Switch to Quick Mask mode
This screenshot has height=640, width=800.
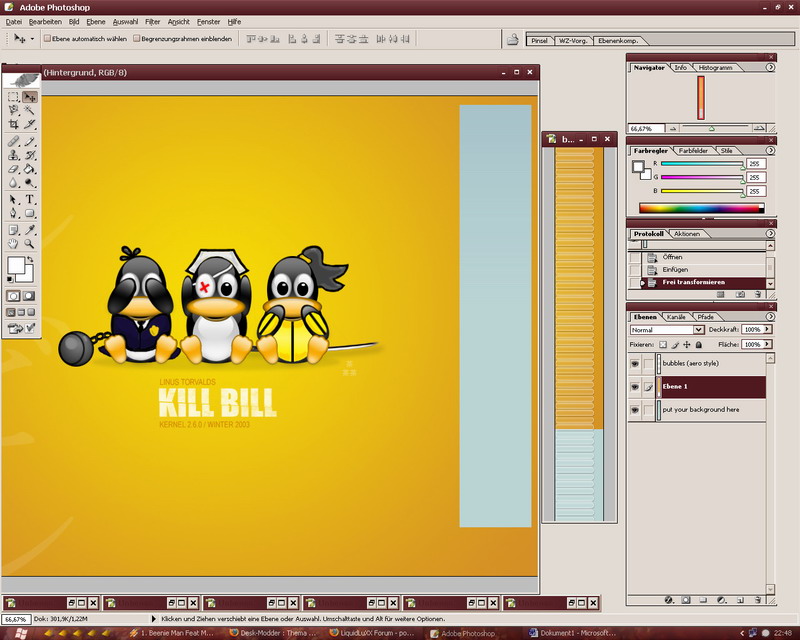(x=30, y=296)
